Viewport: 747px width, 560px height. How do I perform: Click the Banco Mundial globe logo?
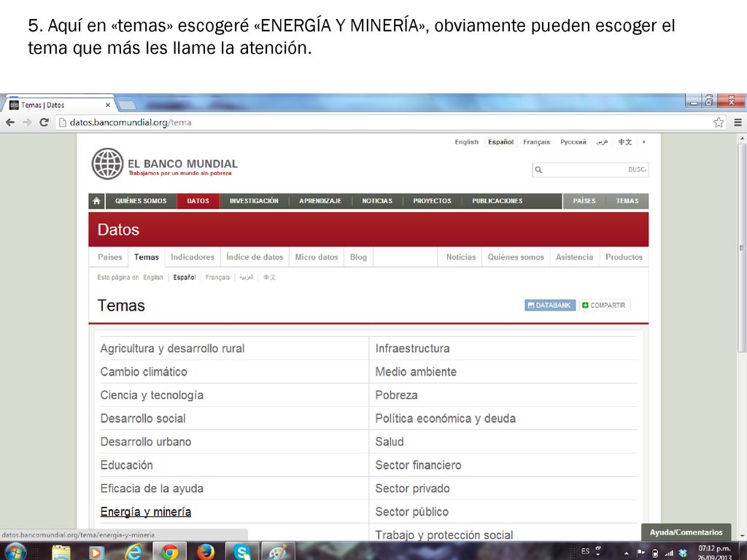click(108, 164)
